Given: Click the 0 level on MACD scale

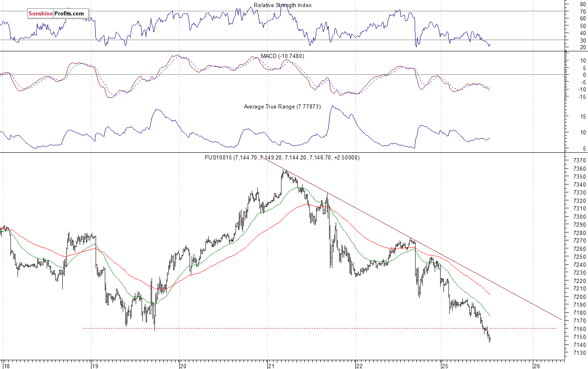Looking at the screenshot, I should tap(584, 75).
